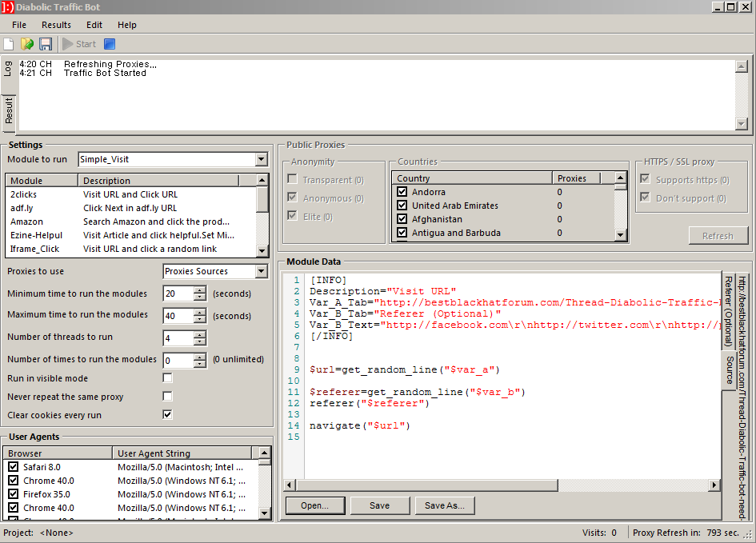Increase number of threads up arrow

click(200, 335)
